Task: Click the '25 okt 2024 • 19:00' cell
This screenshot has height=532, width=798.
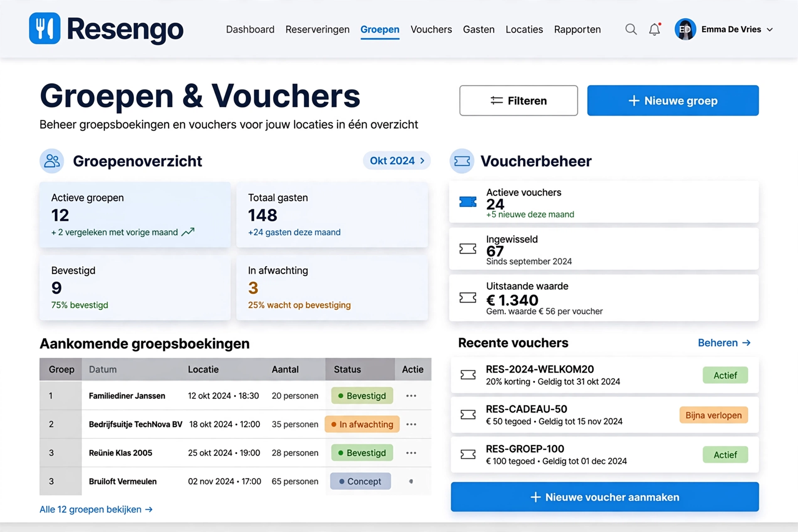Action: [x=224, y=453]
